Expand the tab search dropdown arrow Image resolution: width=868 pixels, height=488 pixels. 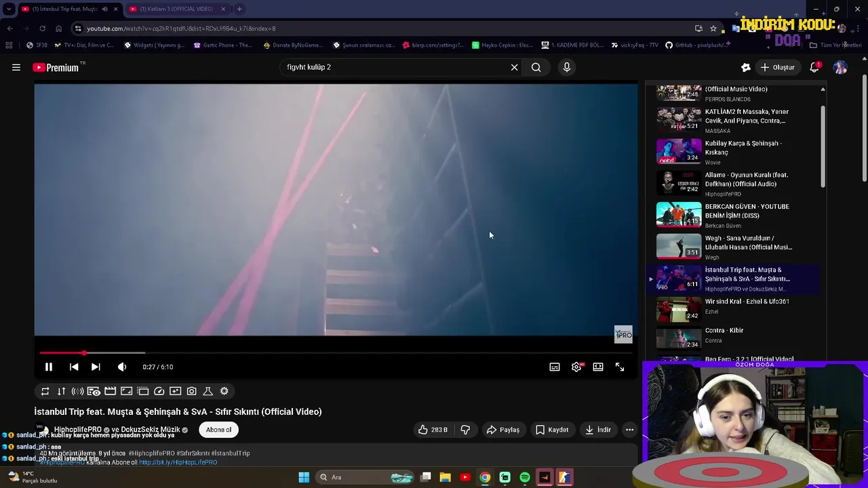click(x=9, y=9)
